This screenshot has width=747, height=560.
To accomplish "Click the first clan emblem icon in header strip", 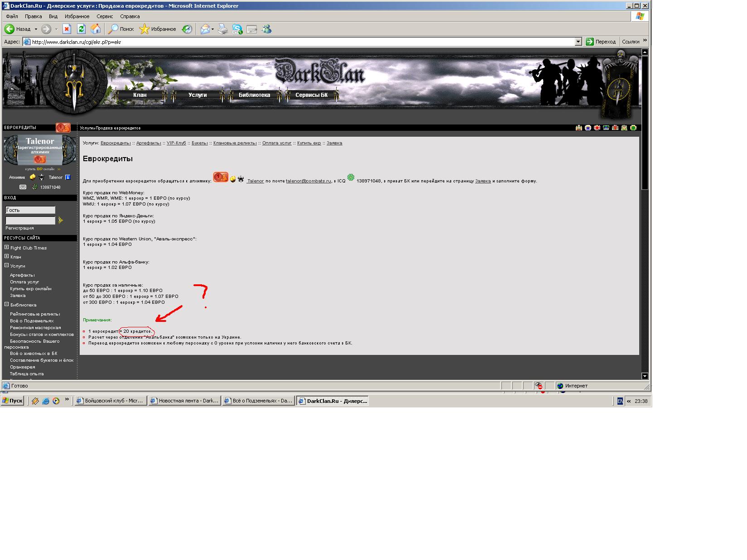I will click(579, 128).
